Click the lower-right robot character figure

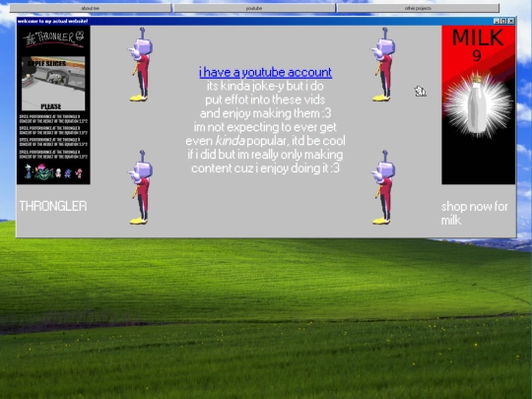[x=383, y=187]
